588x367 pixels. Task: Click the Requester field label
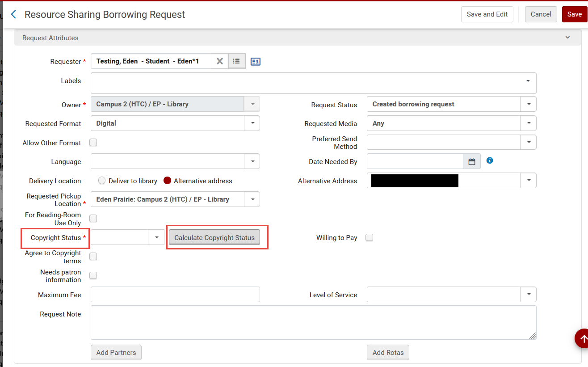[66, 62]
